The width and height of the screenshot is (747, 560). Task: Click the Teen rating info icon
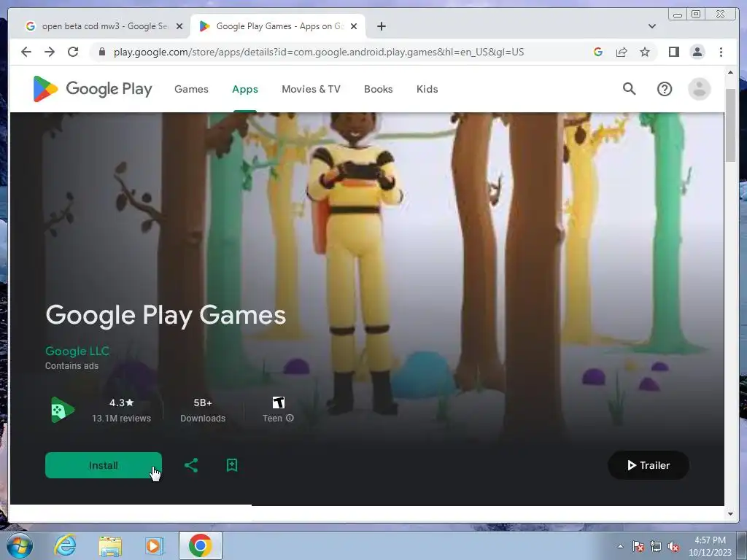click(x=290, y=418)
